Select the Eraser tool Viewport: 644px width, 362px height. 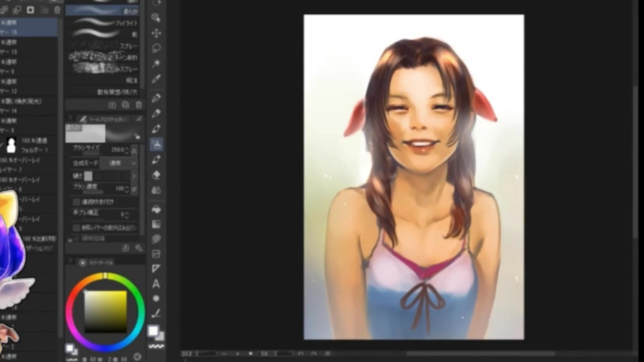[156, 175]
